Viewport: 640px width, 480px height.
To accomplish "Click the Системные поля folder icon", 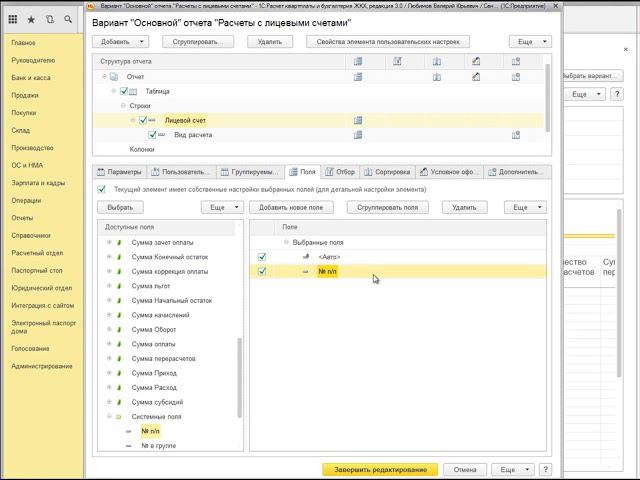I will (119, 417).
